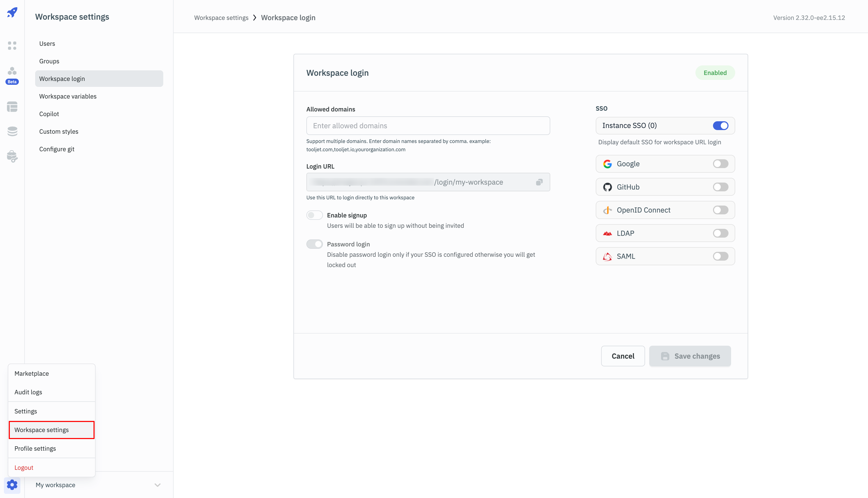Click the Cancel button

coord(623,356)
